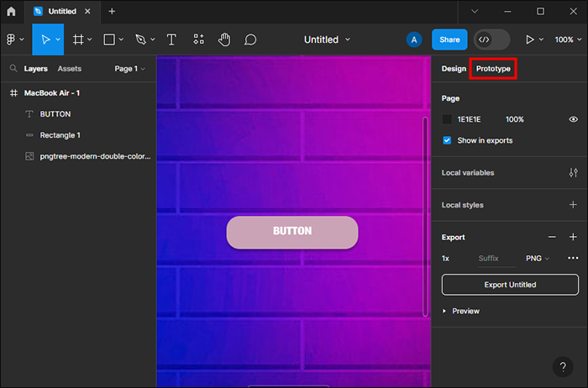Image resolution: width=588 pixels, height=388 pixels.
Task: Click the Home icon in tab bar
Action: click(x=11, y=11)
